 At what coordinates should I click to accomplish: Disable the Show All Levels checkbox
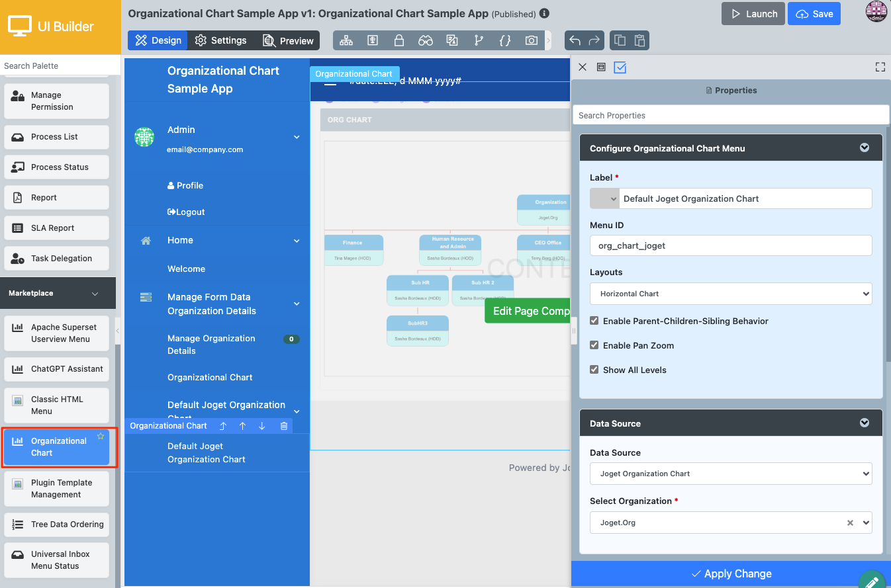[594, 370]
